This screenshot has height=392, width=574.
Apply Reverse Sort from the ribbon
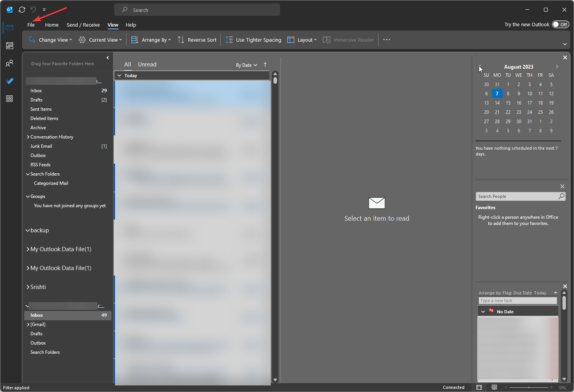(197, 39)
